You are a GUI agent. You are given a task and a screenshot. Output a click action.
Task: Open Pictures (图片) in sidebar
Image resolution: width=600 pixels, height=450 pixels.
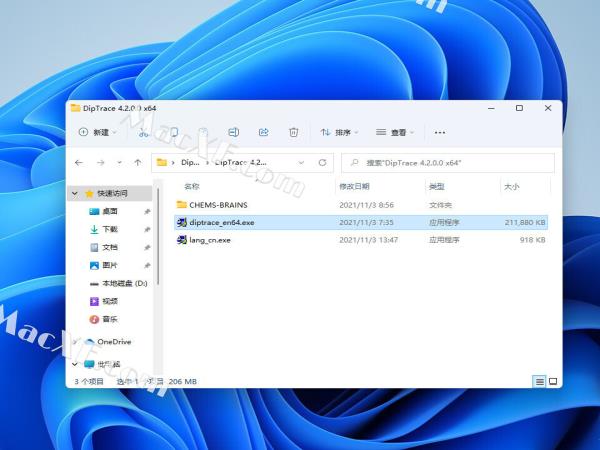tap(110, 265)
